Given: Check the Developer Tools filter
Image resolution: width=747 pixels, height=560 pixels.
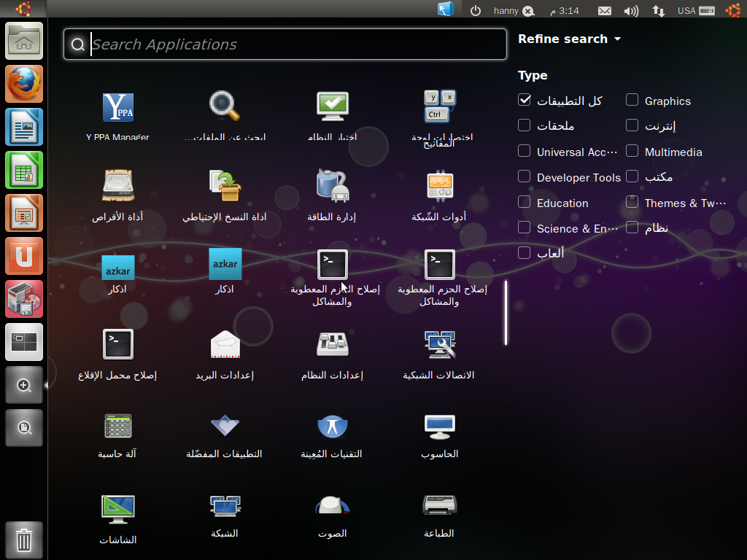Looking at the screenshot, I should (524, 177).
